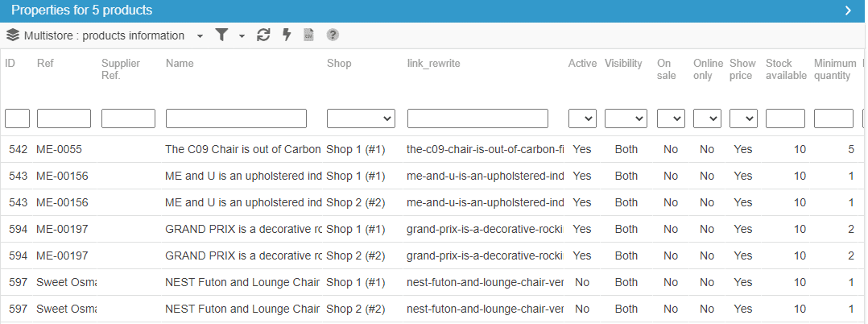Click the link_rewrite filter text box
Image resolution: width=868 pixels, height=324 pixels.
pyautogui.click(x=477, y=118)
